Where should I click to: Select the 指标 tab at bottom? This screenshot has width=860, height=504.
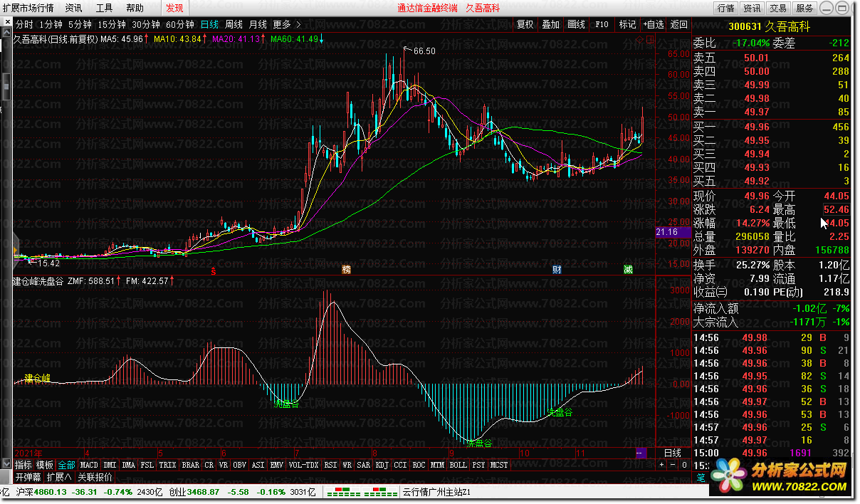pos(23,465)
